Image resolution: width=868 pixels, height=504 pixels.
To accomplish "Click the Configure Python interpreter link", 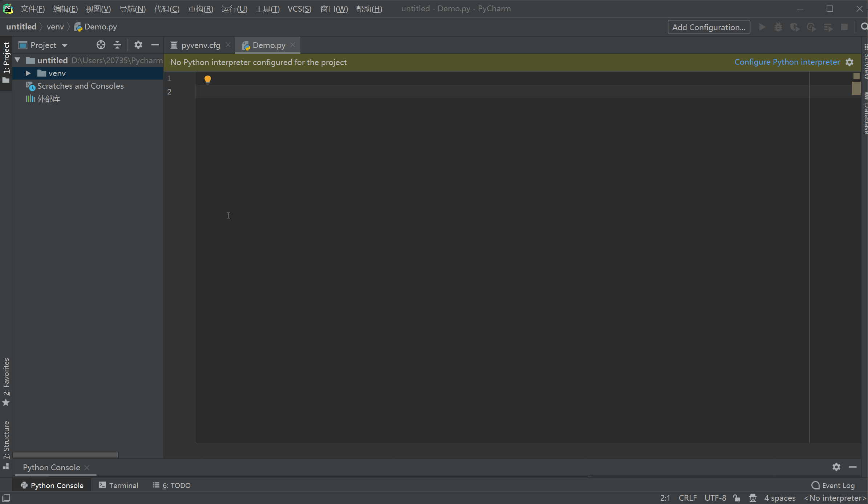I will (787, 62).
